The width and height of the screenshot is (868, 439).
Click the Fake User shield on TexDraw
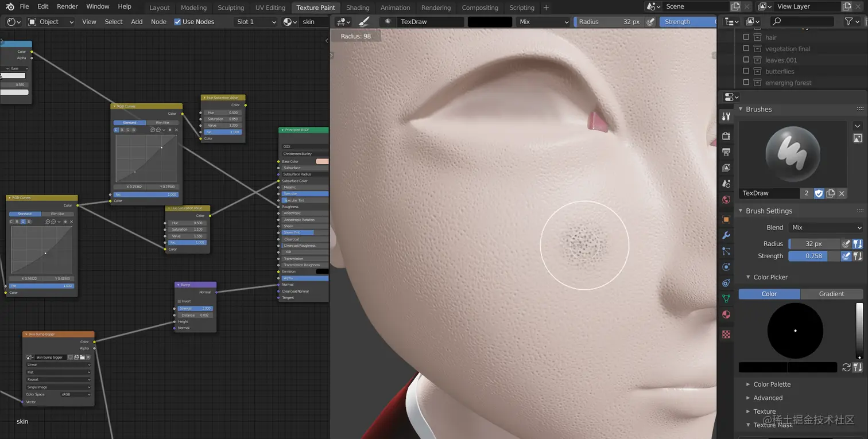click(819, 193)
